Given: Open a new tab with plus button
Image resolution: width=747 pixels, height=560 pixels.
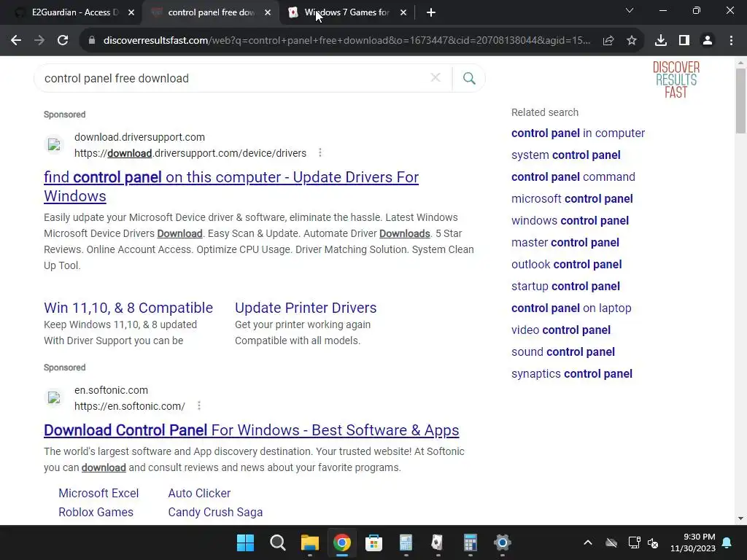Looking at the screenshot, I should click(x=430, y=12).
